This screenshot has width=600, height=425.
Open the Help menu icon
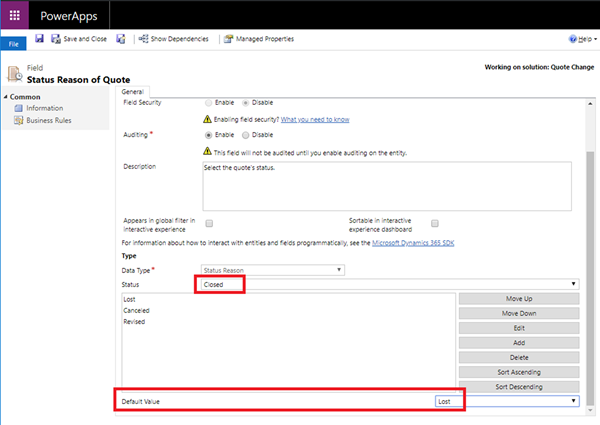click(571, 39)
